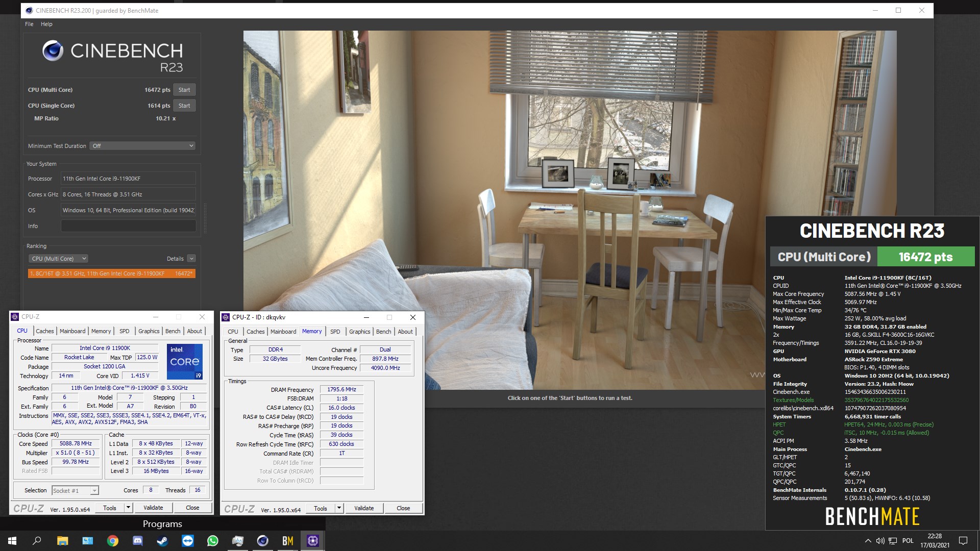Open the notification center icon
The width and height of the screenshot is (980, 551).
click(963, 541)
